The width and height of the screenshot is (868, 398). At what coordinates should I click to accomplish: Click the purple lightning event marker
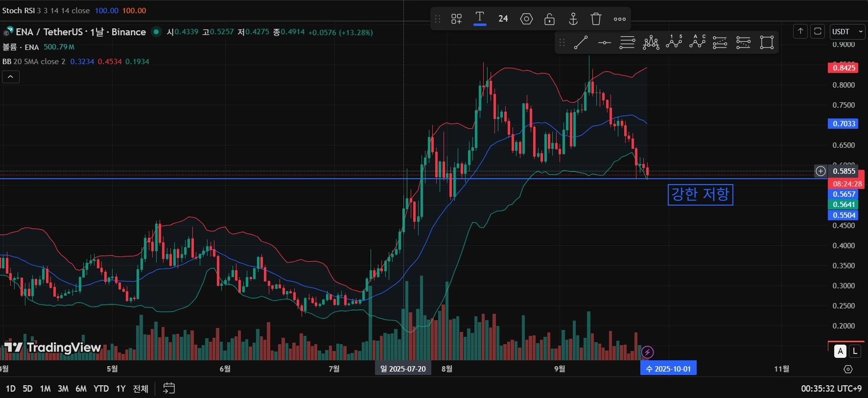click(x=647, y=352)
